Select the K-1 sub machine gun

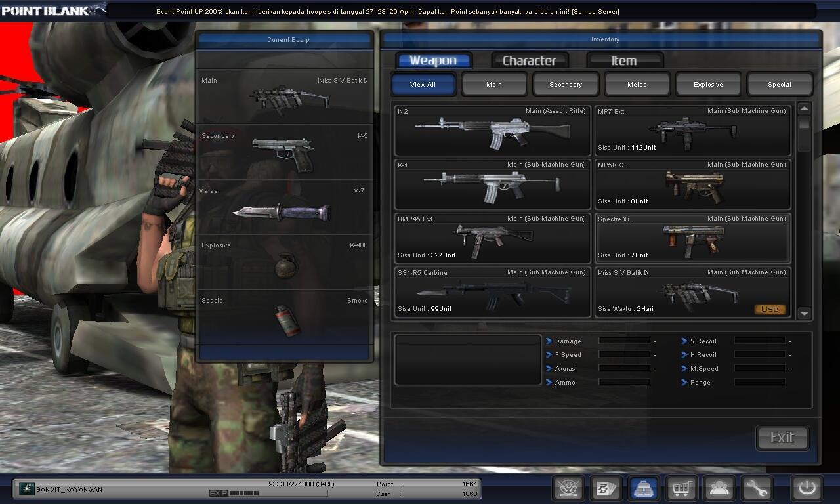(x=493, y=184)
